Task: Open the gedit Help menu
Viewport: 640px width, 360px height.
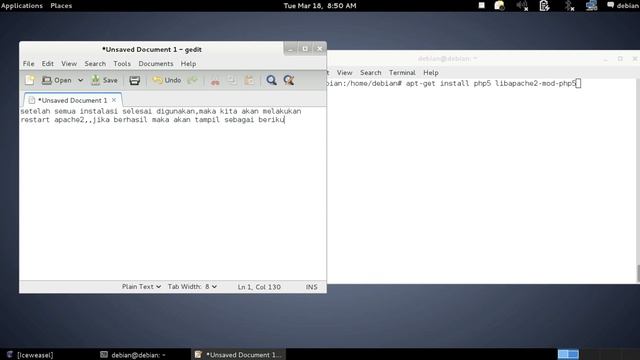Action: tap(189, 64)
